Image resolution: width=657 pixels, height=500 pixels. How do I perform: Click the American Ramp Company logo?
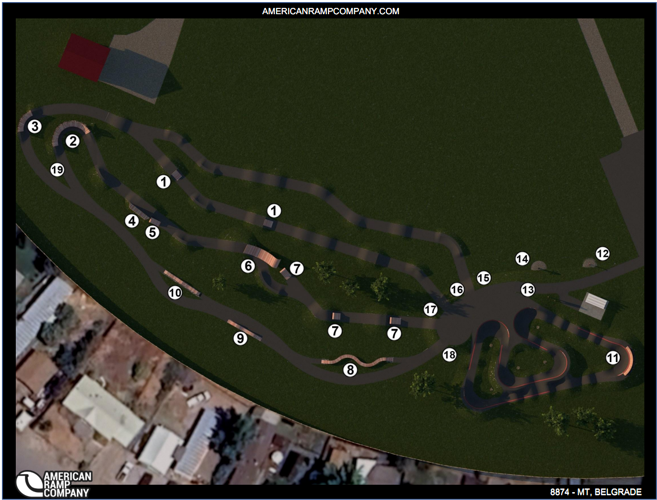56,482
